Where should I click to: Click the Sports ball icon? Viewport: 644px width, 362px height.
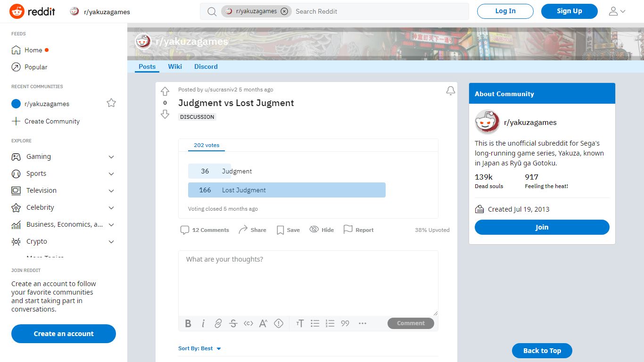(16, 173)
